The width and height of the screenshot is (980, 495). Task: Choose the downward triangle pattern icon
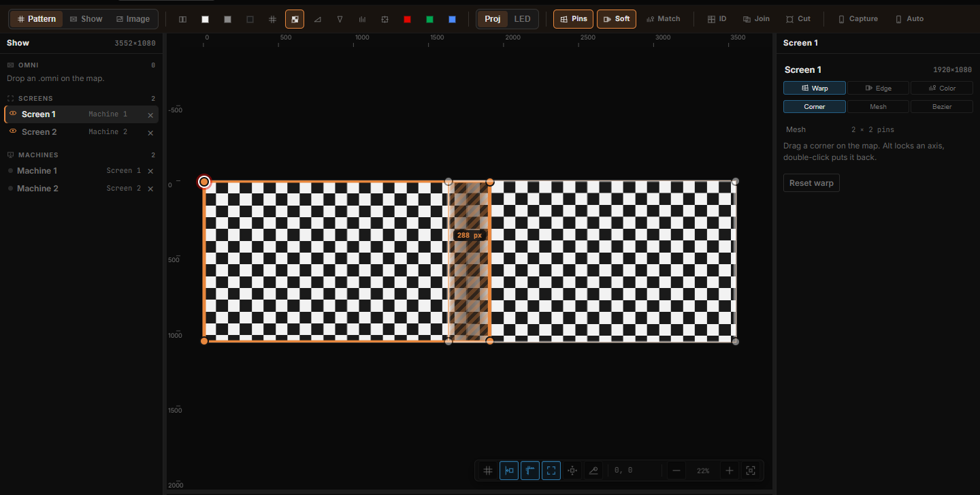(340, 19)
